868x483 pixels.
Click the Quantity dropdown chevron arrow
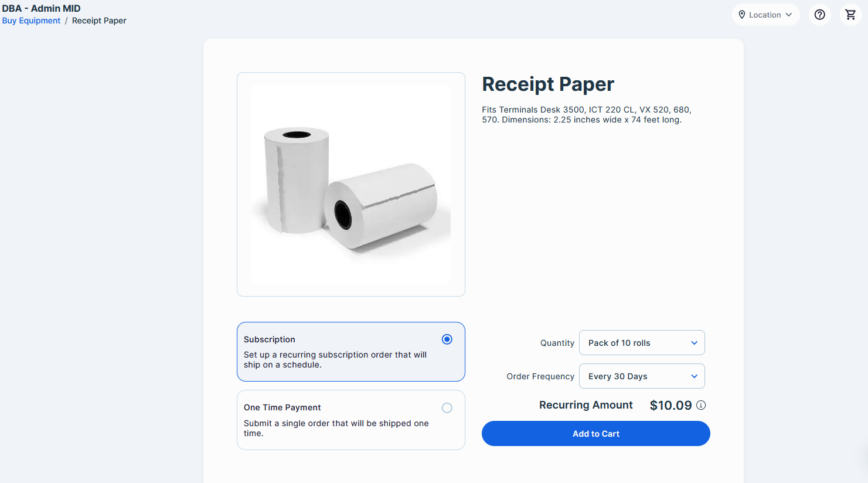click(695, 343)
